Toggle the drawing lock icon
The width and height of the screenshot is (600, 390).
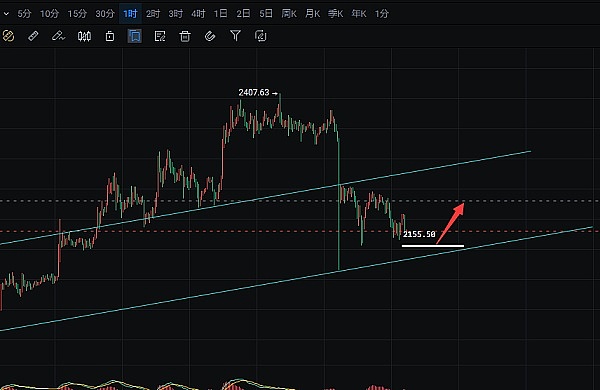tap(110, 36)
